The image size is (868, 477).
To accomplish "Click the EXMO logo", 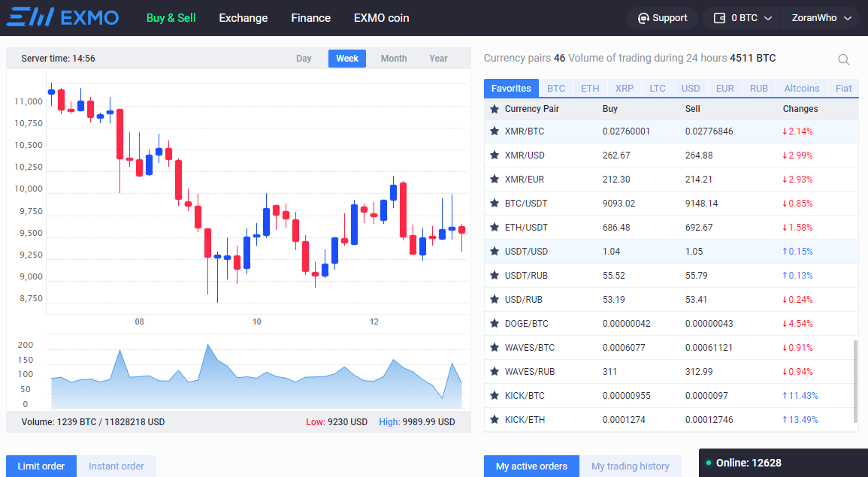I will coord(62,18).
